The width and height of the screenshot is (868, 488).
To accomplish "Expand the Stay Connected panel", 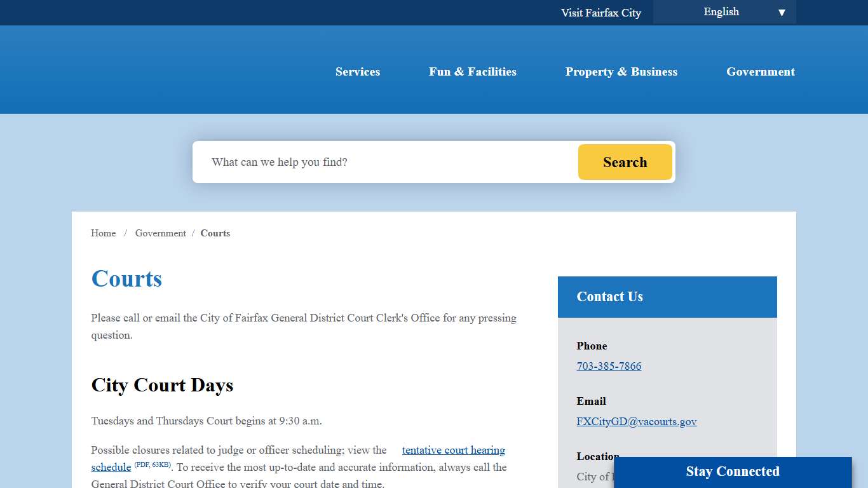I will click(x=732, y=471).
